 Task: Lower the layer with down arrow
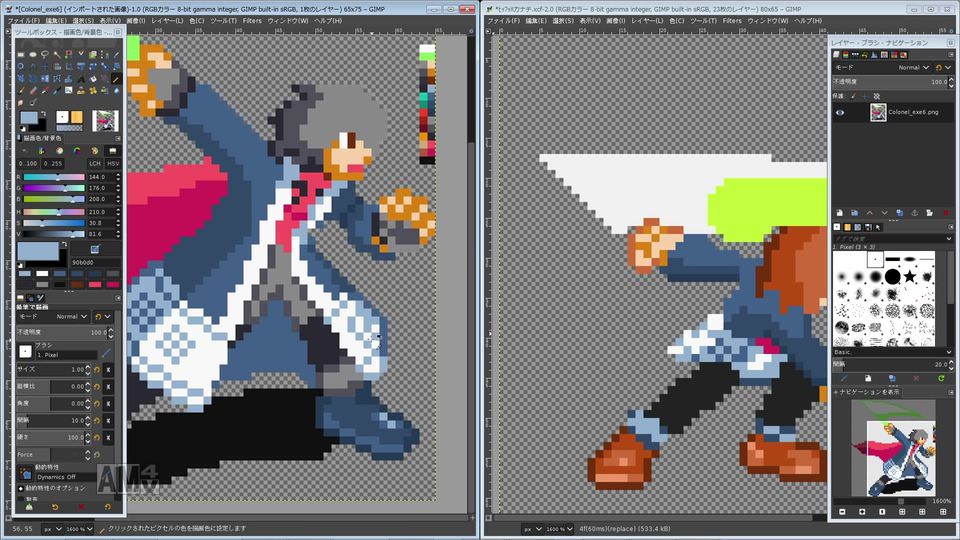(x=885, y=212)
